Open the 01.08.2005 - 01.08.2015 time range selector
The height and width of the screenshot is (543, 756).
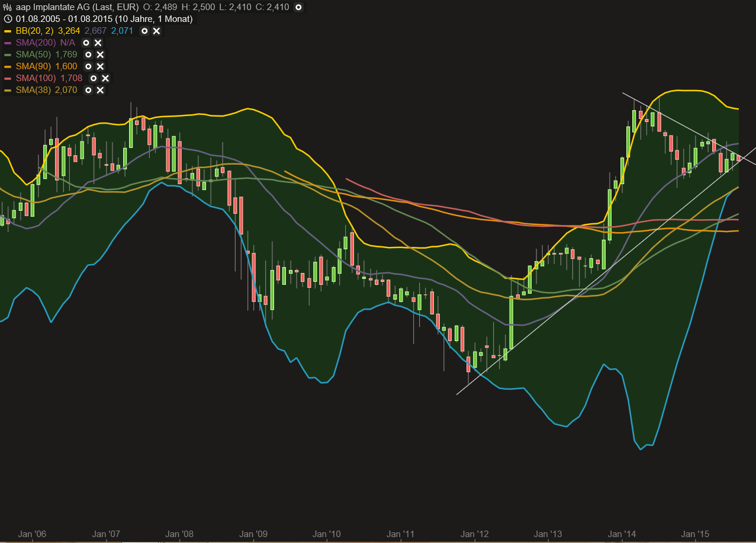click(x=104, y=19)
